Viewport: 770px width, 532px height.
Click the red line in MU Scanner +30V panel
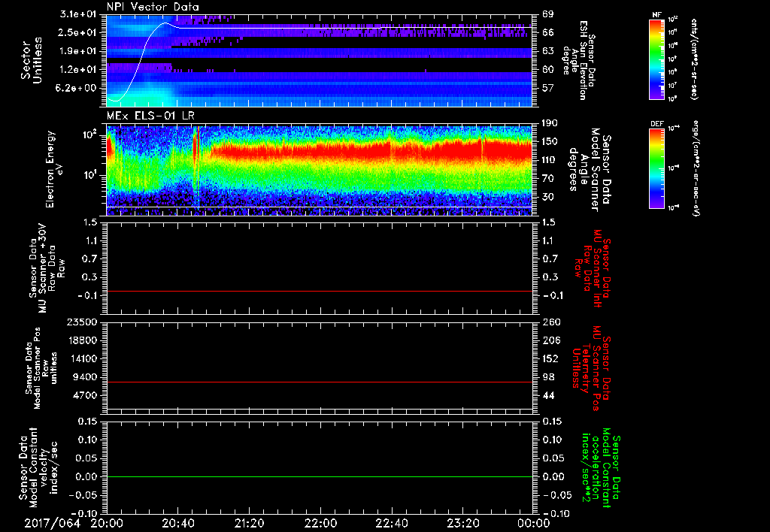319,291
